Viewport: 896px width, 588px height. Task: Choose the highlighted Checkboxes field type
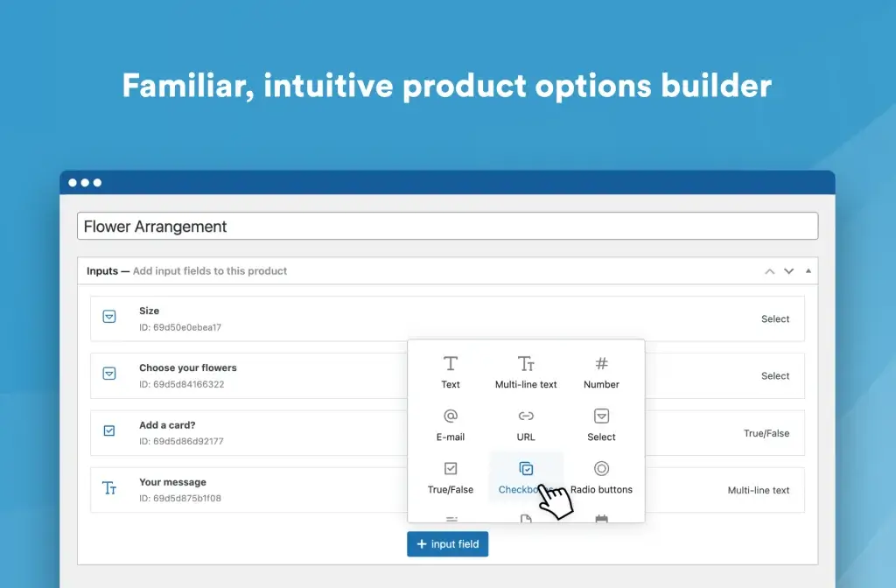[525, 472]
